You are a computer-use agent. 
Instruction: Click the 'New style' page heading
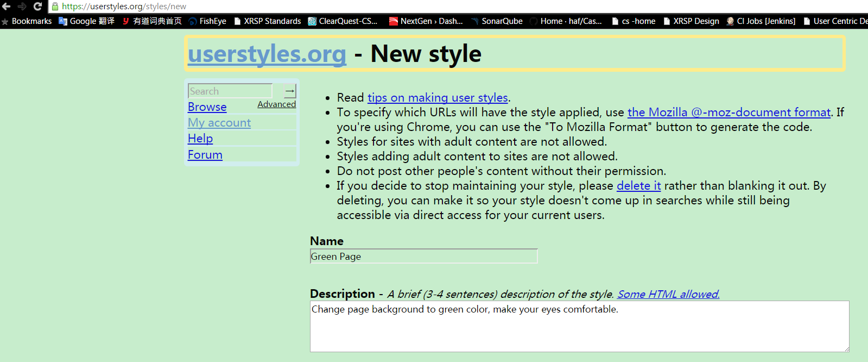click(x=426, y=54)
